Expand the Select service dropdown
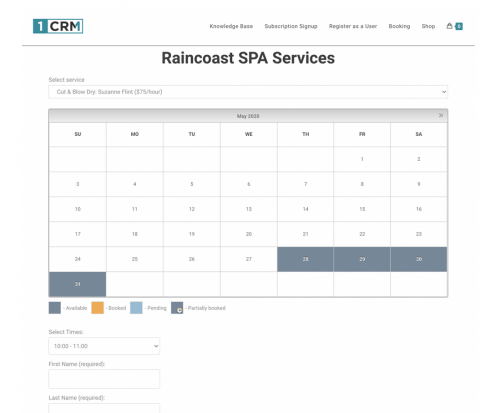The image size is (500, 413). pyautogui.click(x=248, y=92)
